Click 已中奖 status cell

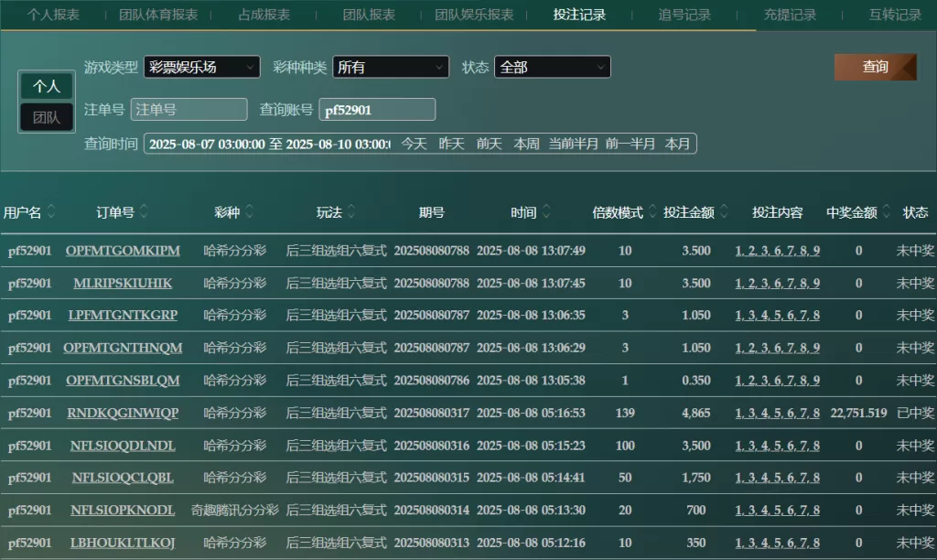(x=915, y=413)
